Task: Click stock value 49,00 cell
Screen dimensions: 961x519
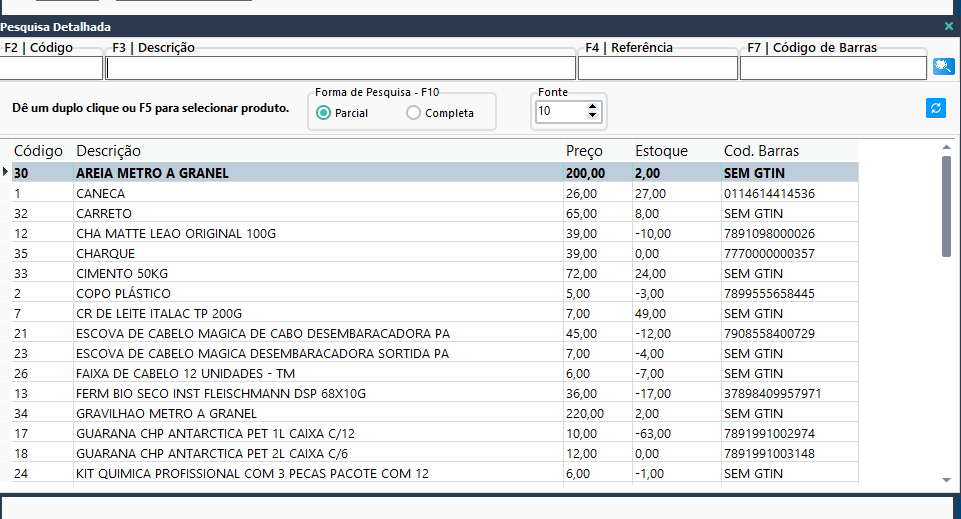Action: [x=677, y=314]
